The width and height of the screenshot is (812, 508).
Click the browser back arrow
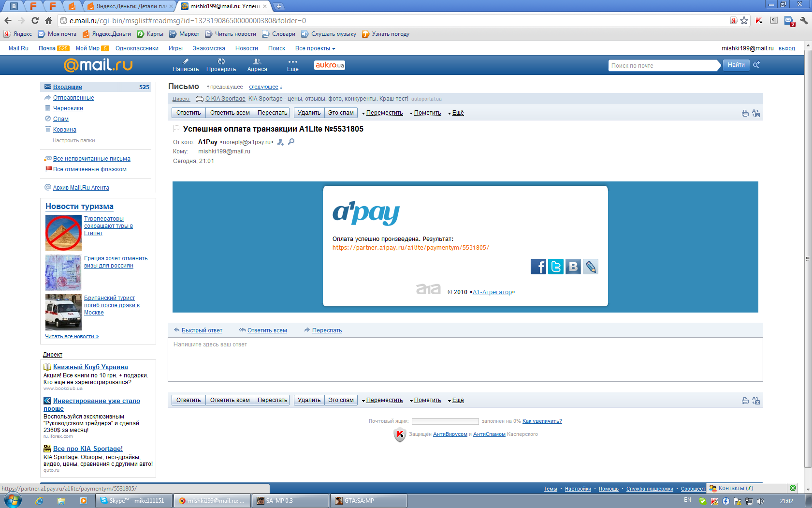[x=8, y=20]
